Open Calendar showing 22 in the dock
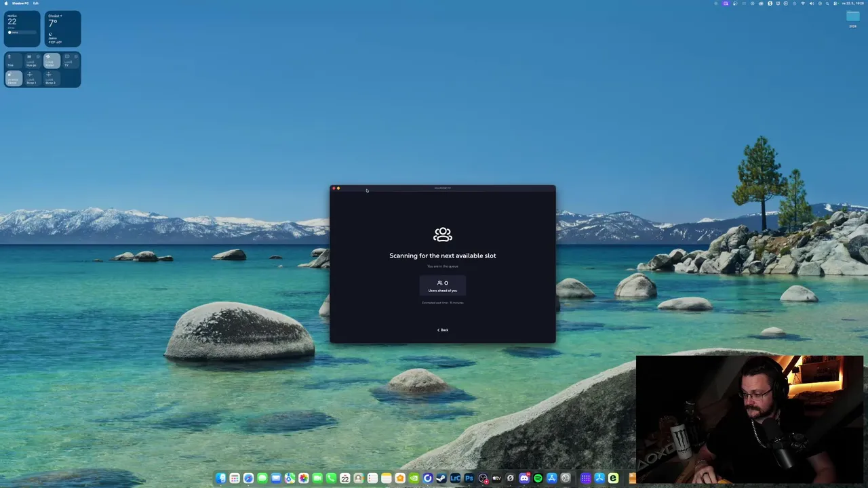This screenshot has width=868, height=488. (345, 478)
